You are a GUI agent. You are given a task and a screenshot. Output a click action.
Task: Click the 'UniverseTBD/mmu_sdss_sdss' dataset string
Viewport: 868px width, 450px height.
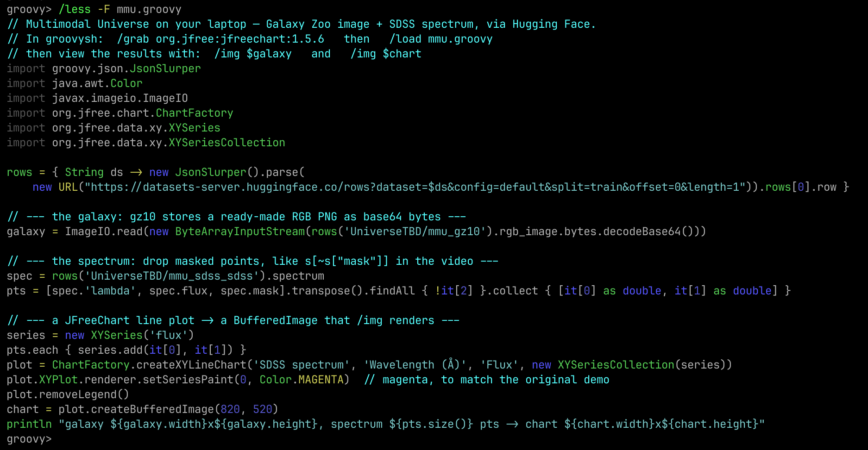[172, 276]
